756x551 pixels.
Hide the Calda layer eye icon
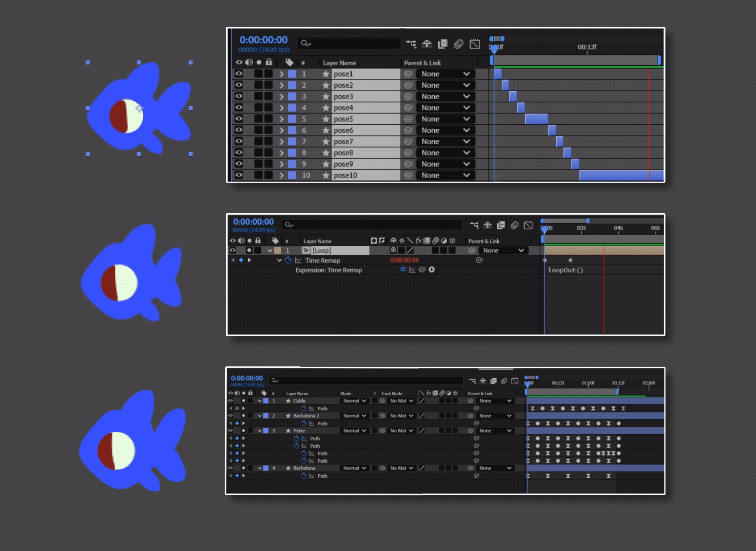click(231, 401)
